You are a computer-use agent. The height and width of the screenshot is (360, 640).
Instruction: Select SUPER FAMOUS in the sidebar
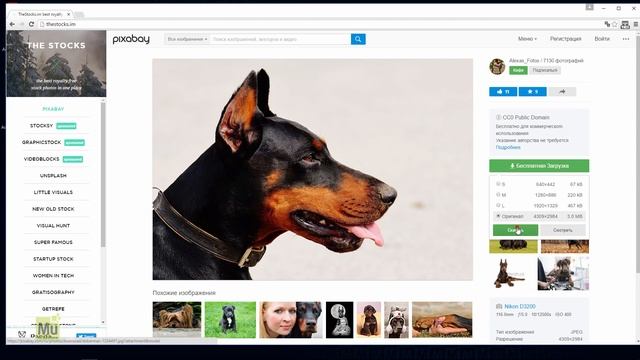click(53, 242)
